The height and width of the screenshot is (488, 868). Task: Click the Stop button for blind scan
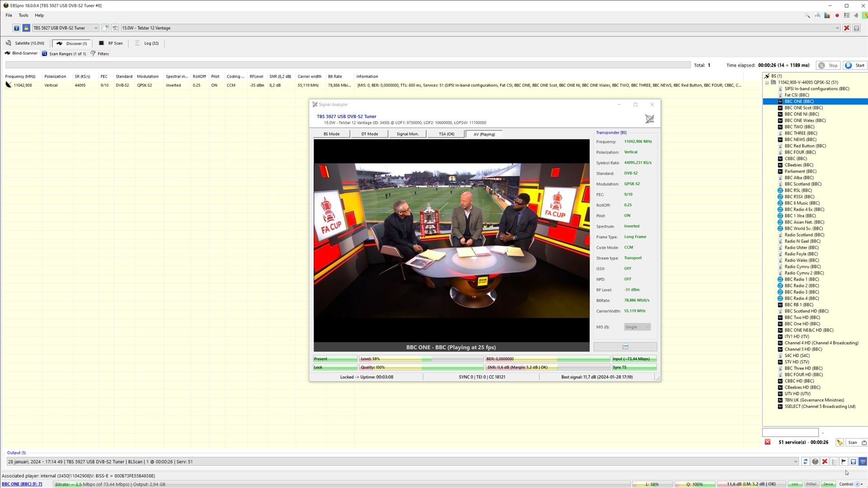[x=829, y=66]
